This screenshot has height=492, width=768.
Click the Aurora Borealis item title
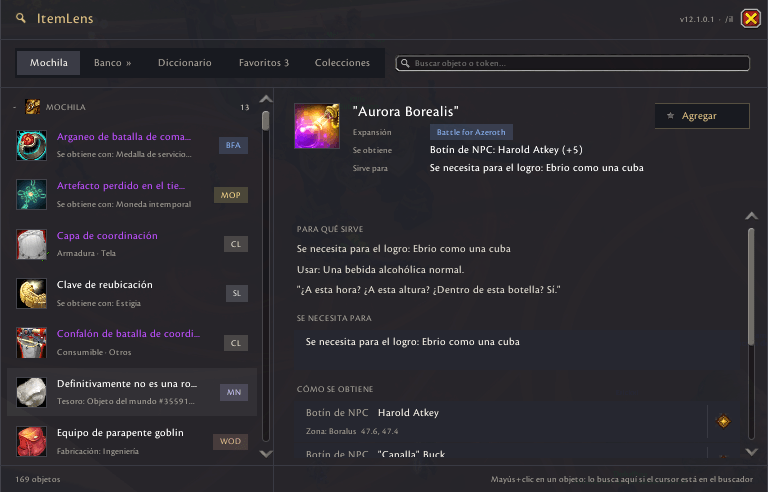click(x=406, y=111)
